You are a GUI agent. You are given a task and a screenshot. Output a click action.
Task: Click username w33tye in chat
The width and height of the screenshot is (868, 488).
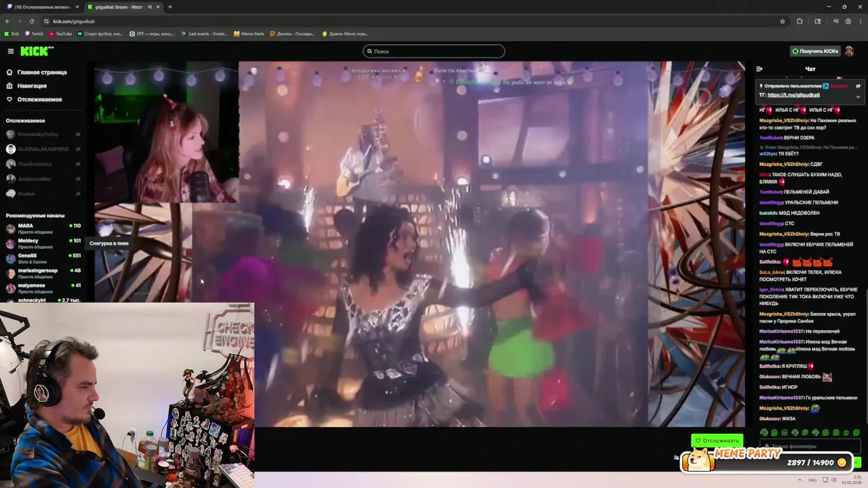768,154
